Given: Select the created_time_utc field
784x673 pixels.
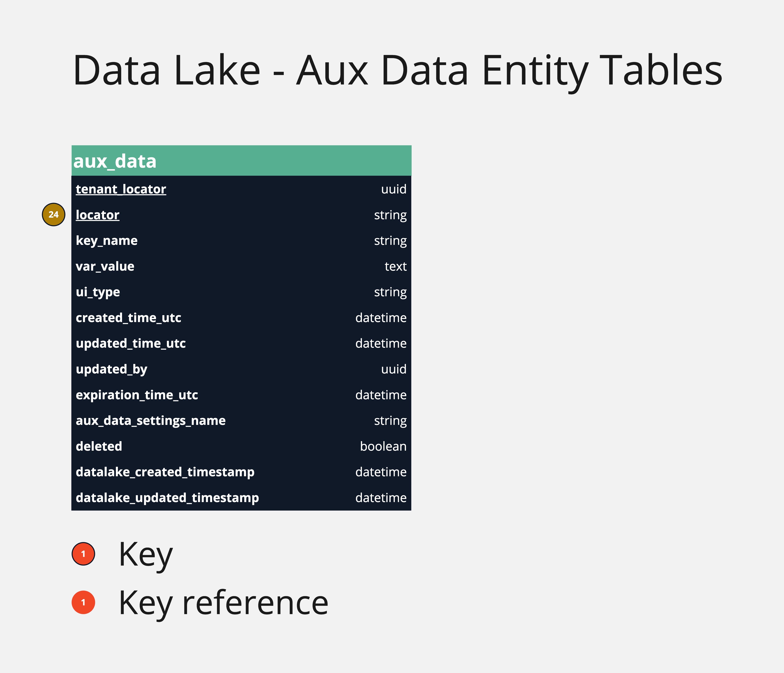Looking at the screenshot, I should [128, 318].
